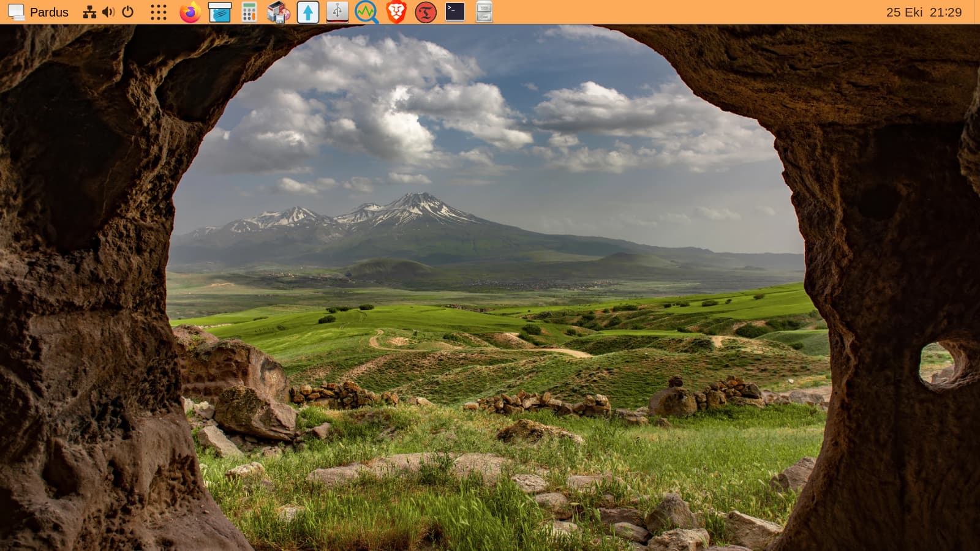Show all applications via dotted grid
The height and width of the screenshot is (551, 980).
click(x=159, y=12)
